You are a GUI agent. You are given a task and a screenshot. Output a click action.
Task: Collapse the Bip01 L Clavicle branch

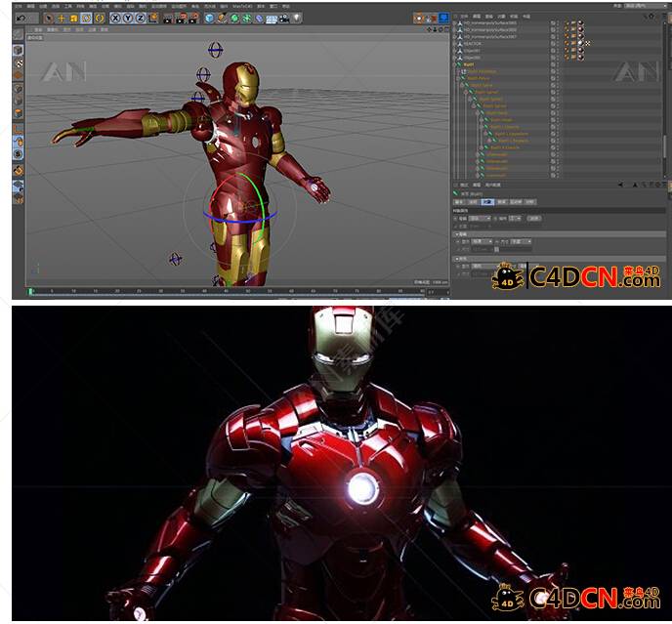coord(482,127)
